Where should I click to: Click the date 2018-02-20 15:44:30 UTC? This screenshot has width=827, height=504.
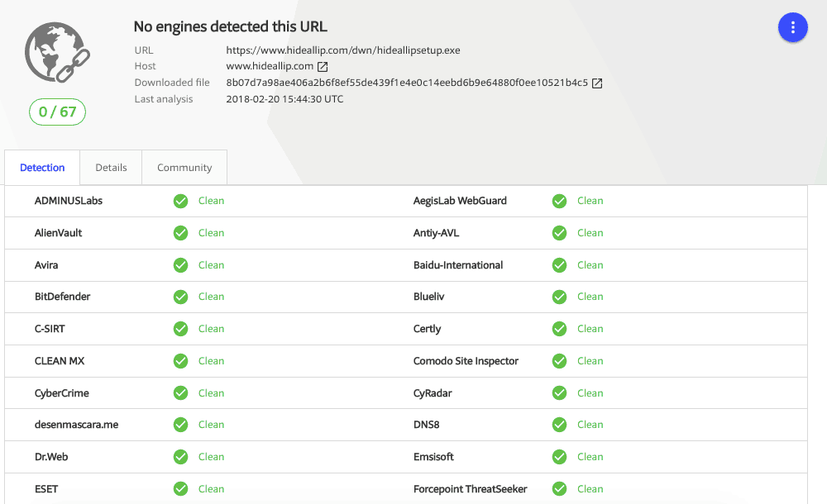284,99
